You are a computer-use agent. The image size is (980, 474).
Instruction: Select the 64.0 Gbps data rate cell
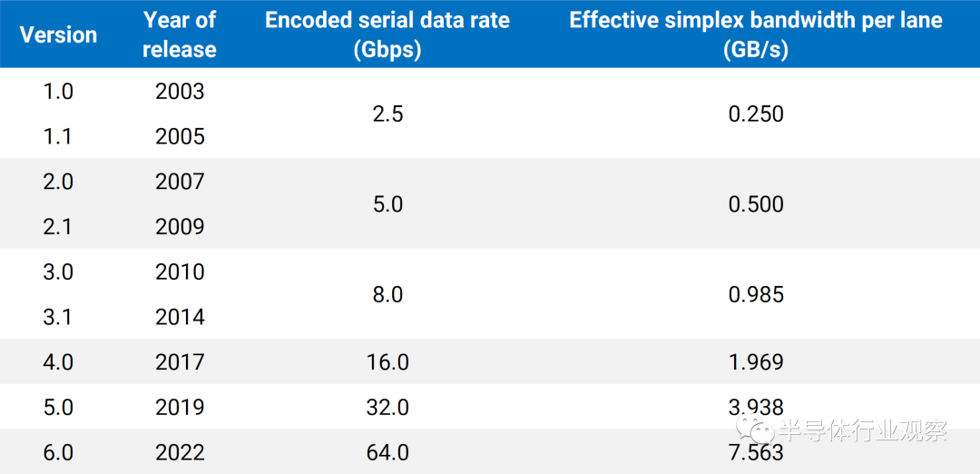tap(387, 452)
